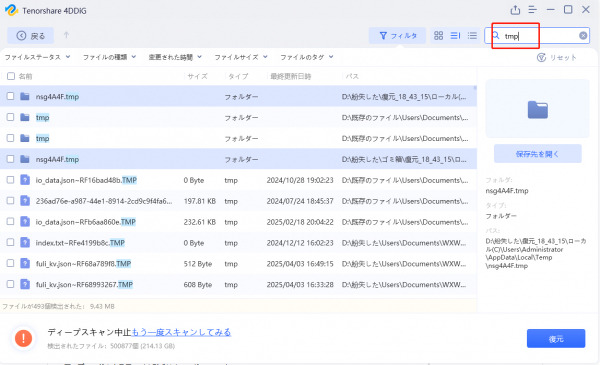The height and width of the screenshot is (365, 600).
Task: Expand the ファイルサイズ dropdown
Action: pyautogui.click(x=241, y=57)
